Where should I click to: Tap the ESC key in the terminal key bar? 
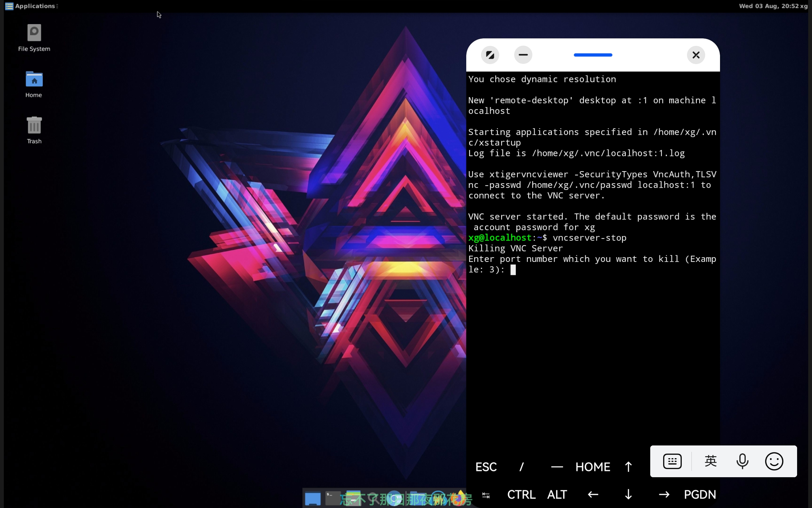486,467
